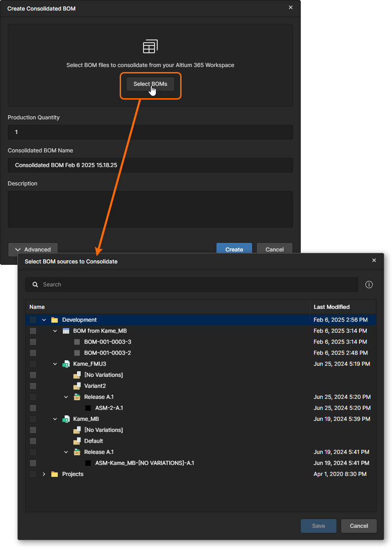The width and height of the screenshot is (392, 548).
Task: Click inside the Production Quantity field
Action: pyautogui.click(x=150, y=132)
